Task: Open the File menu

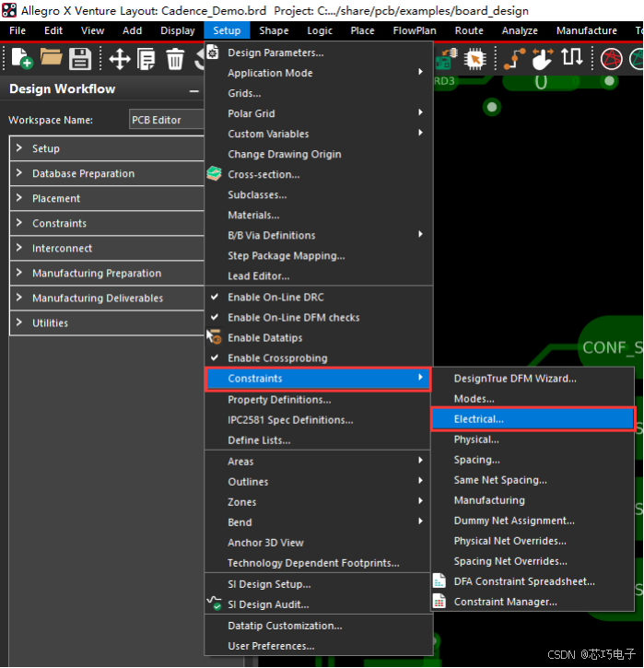Action: coord(18,30)
